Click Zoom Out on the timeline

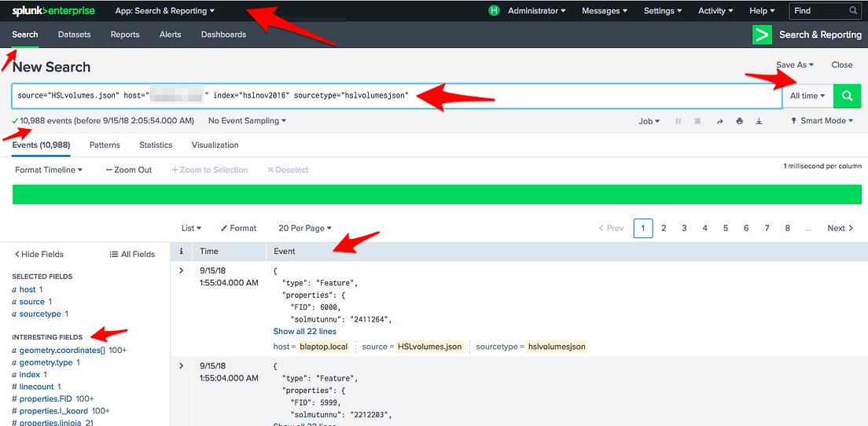pos(128,170)
